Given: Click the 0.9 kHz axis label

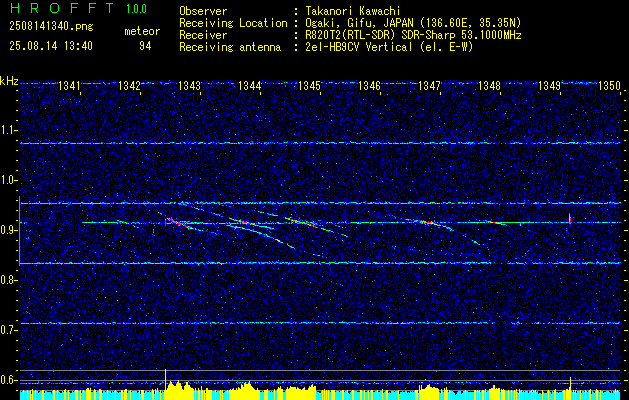Looking at the screenshot, I should pyautogui.click(x=8, y=230).
